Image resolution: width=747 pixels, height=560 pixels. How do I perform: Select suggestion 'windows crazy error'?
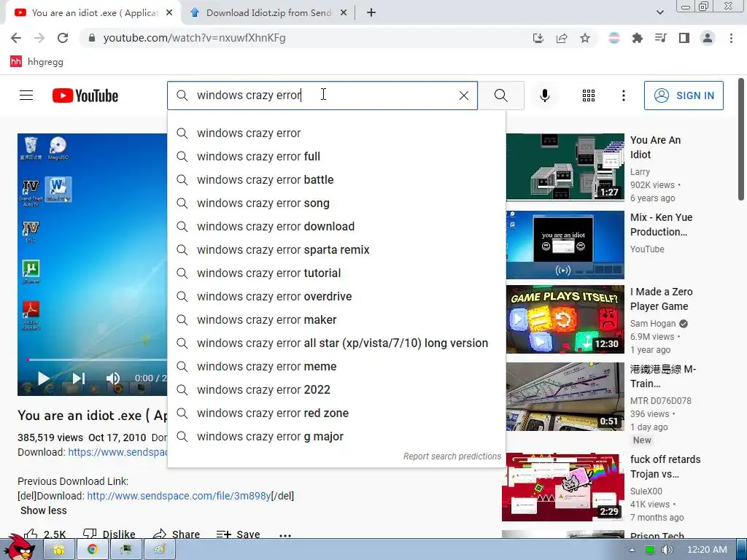(x=336, y=133)
